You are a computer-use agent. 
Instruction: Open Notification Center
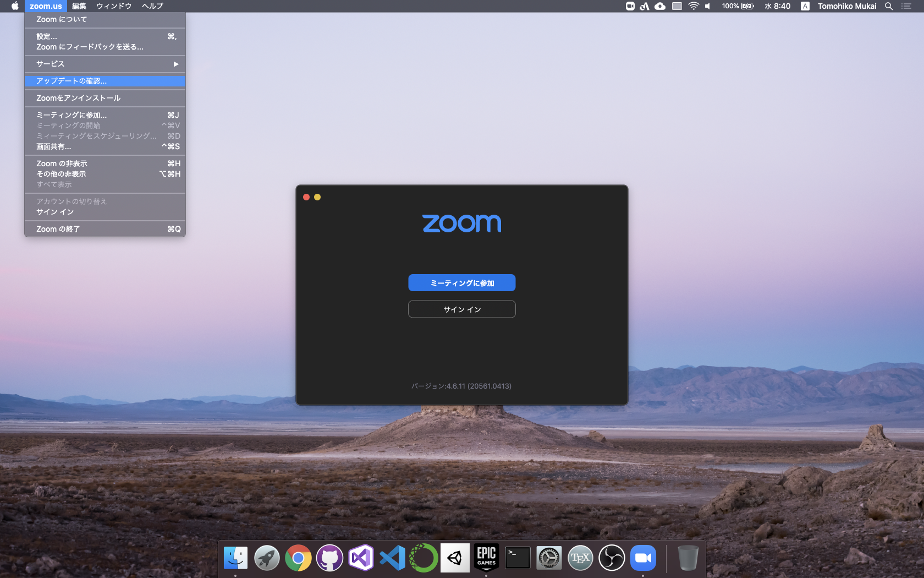(906, 6)
